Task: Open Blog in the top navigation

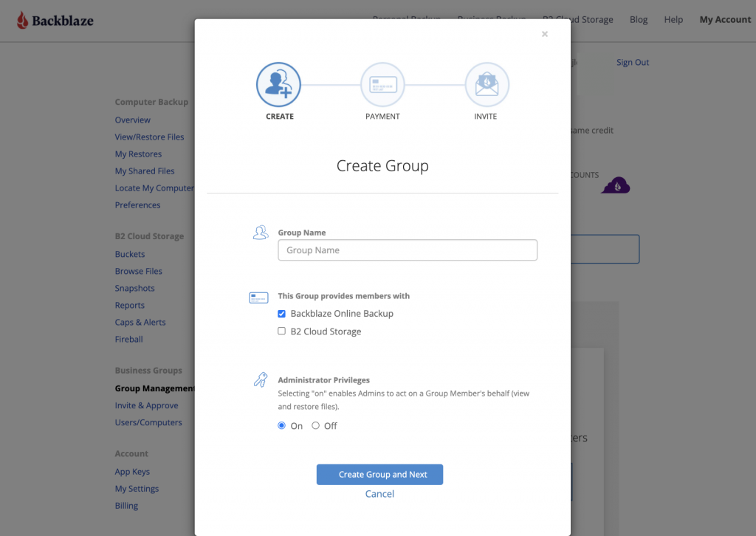Action: (x=639, y=20)
